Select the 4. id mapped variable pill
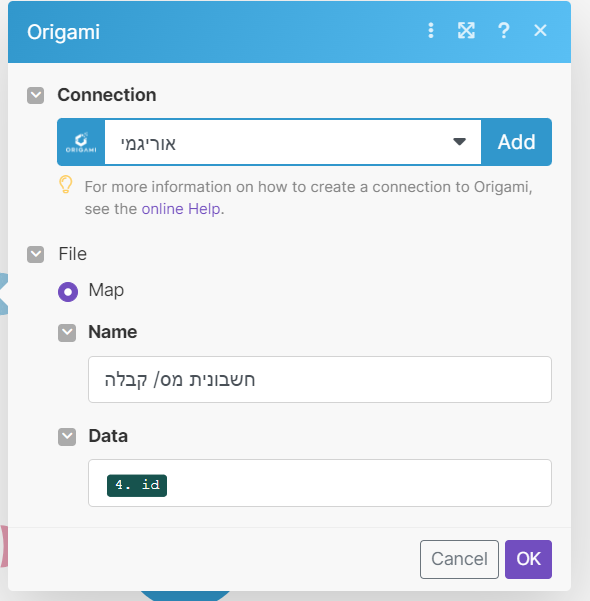Screen dimensions: 590x601 pyautogui.click(x=137, y=485)
